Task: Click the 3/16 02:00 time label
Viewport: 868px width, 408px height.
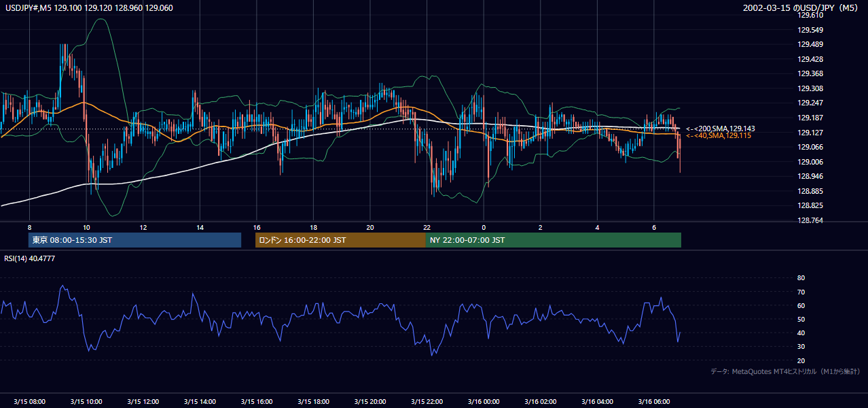Action: coord(540,402)
